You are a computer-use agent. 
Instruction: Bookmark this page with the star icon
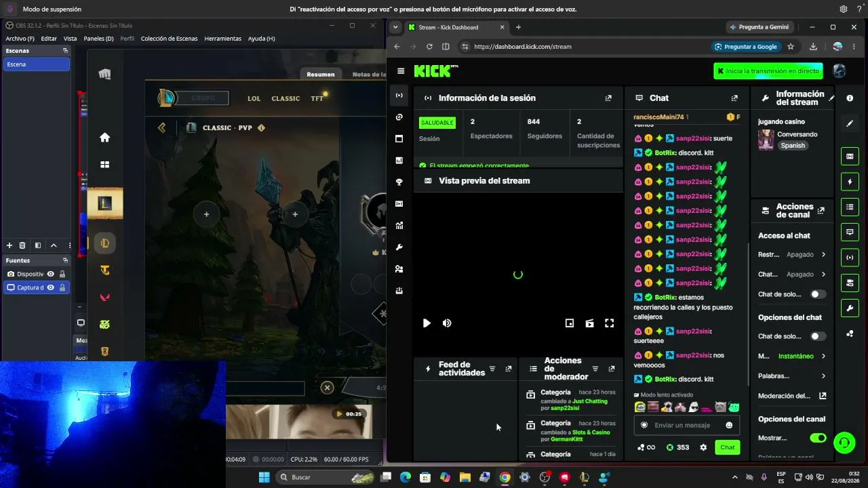(x=791, y=47)
